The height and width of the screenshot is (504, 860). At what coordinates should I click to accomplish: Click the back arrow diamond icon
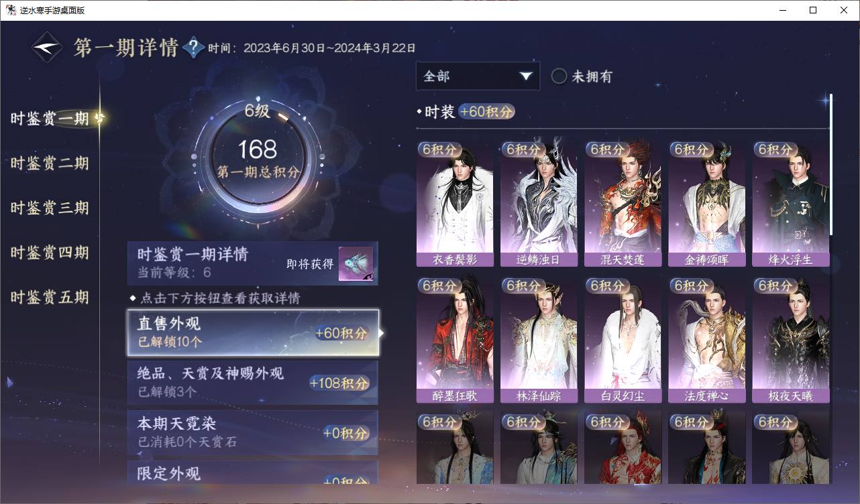[48, 48]
